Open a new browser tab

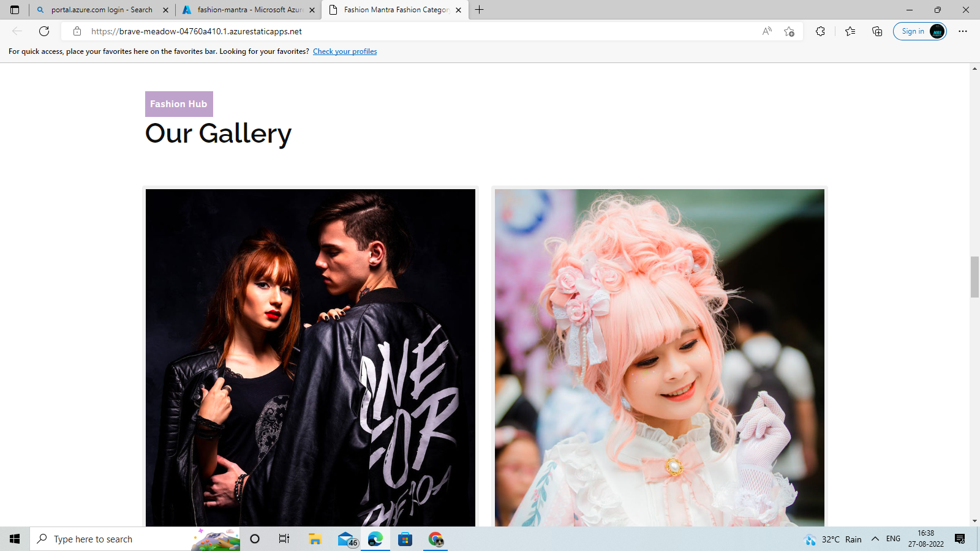click(x=479, y=10)
